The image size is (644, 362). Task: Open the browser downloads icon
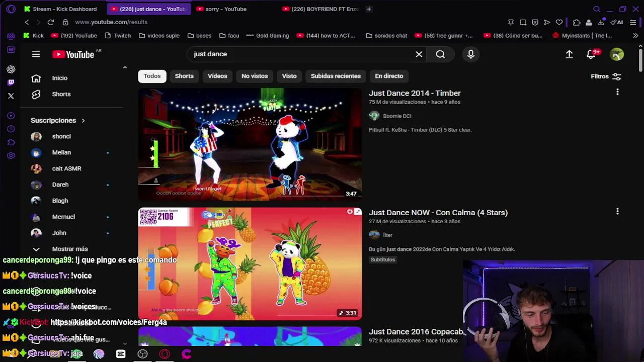click(601, 22)
